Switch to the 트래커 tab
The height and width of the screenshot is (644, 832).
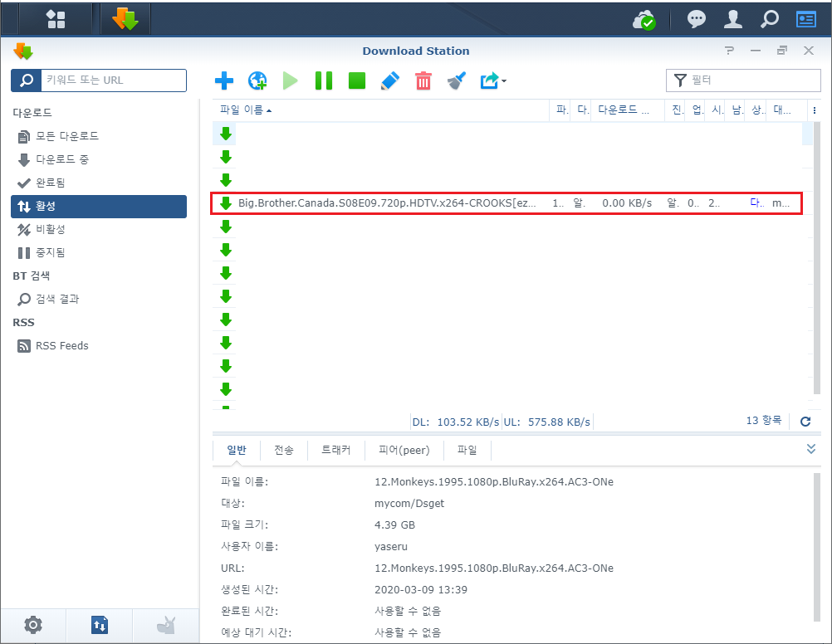click(336, 451)
